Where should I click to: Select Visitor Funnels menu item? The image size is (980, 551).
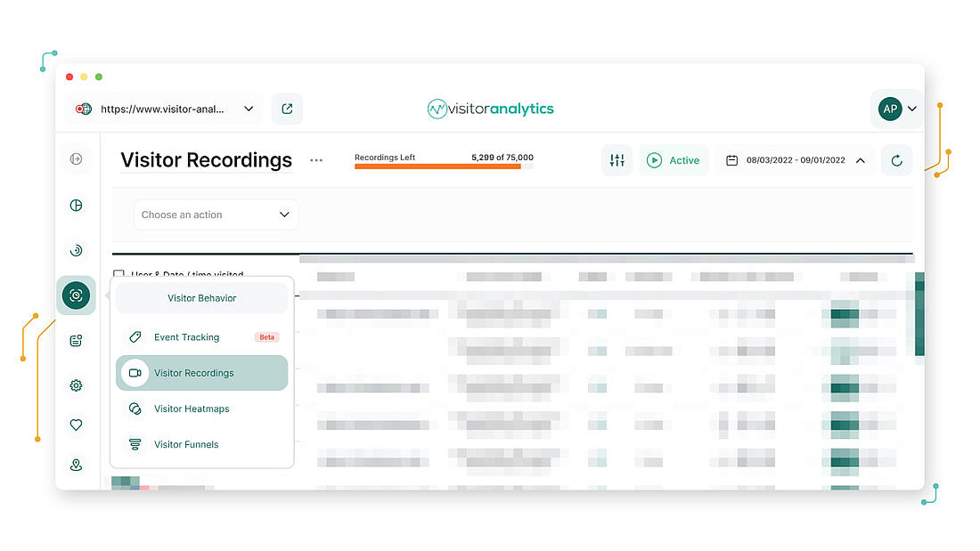point(202,444)
